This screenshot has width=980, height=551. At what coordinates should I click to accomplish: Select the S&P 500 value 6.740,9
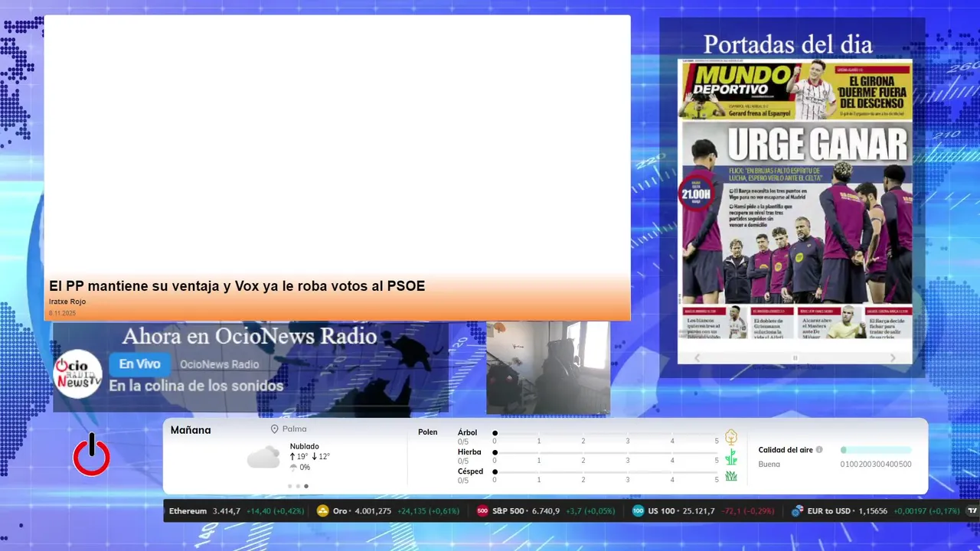547,510
